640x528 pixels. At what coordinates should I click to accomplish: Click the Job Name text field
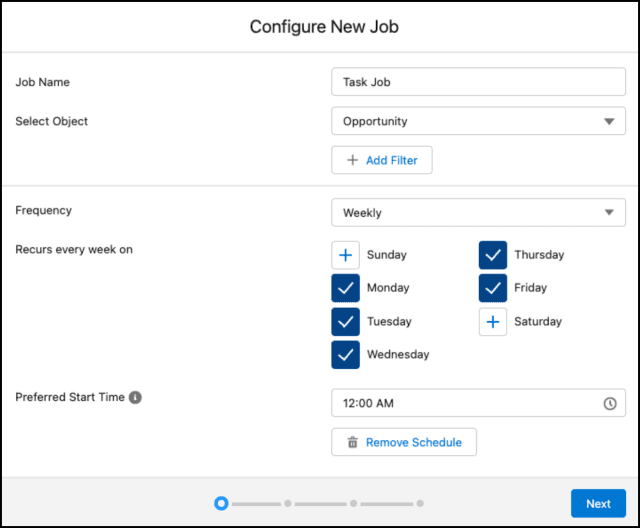pyautogui.click(x=477, y=82)
